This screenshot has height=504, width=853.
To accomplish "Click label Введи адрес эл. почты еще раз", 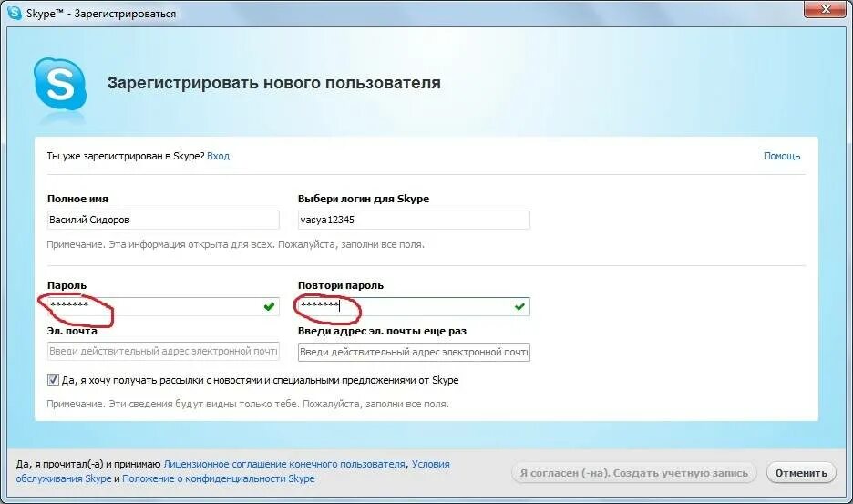I will (382, 331).
